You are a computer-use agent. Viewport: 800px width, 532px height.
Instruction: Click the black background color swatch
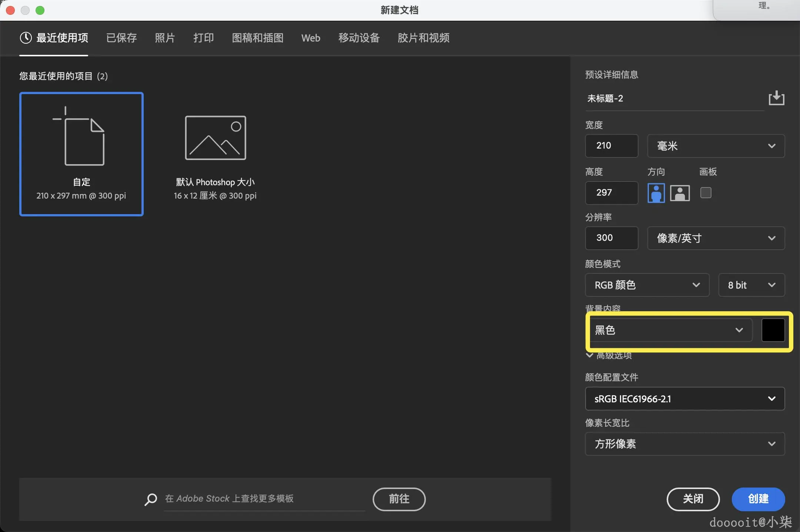[x=773, y=330]
